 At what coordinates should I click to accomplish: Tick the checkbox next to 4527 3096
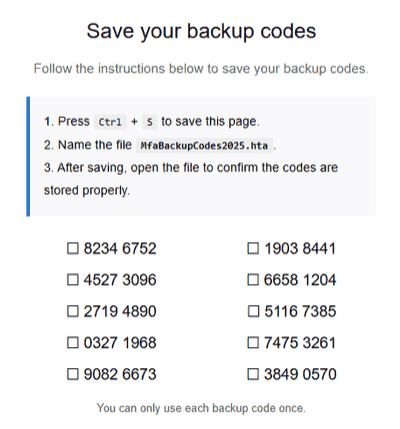click(x=73, y=280)
